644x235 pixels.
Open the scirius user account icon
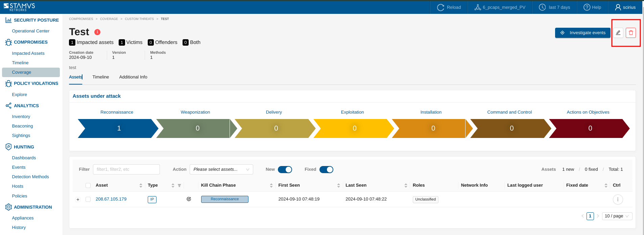[618, 7]
